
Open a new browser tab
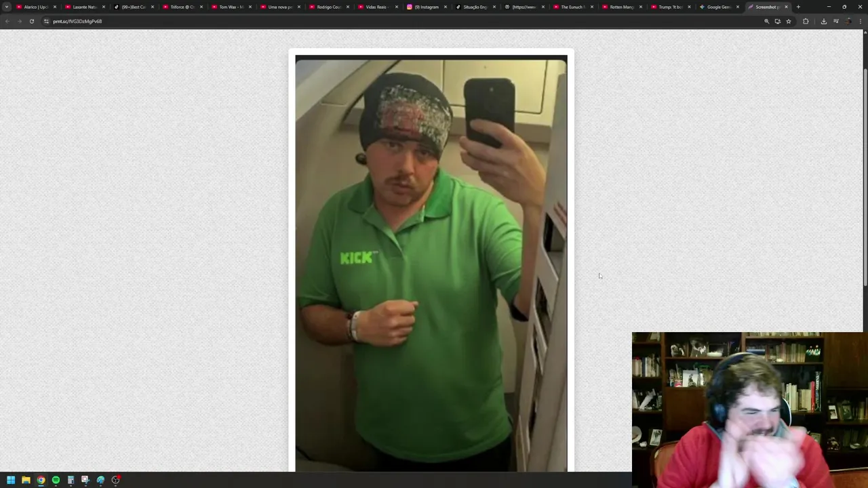(x=798, y=7)
